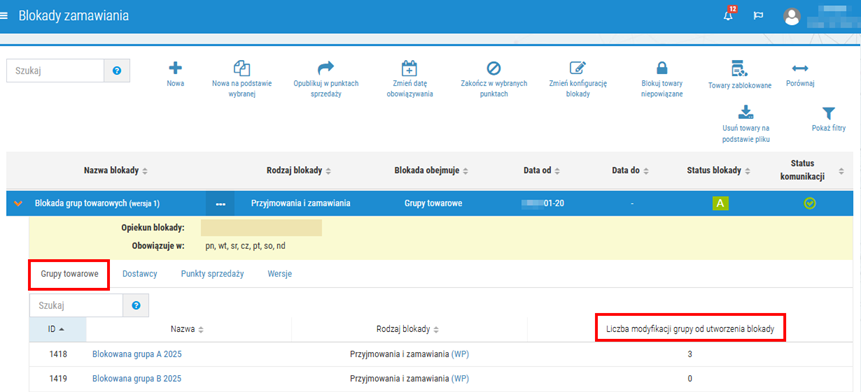Click Liczba modyfikacji grupy column header
Viewport: 861px width, 392px height.
691,329
